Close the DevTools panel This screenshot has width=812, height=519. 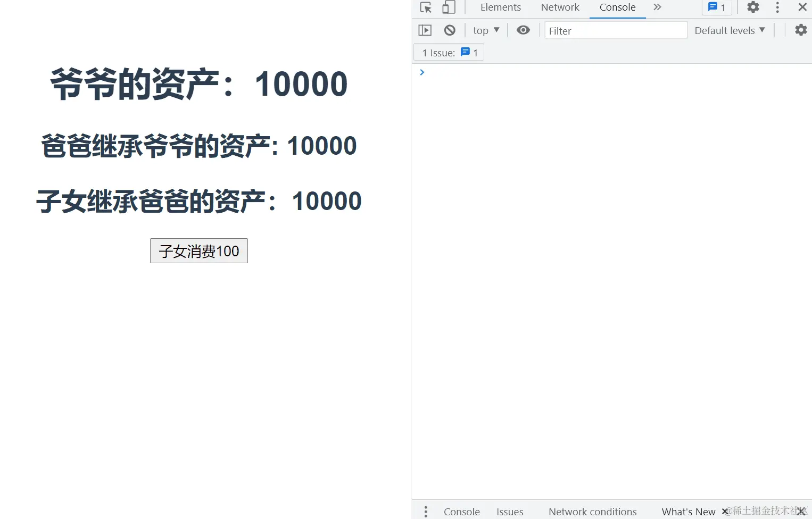click(x=802, y=7)
